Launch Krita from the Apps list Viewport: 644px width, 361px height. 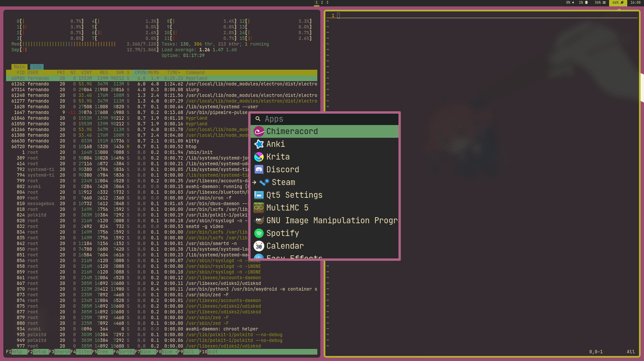(x=324, y=157)
